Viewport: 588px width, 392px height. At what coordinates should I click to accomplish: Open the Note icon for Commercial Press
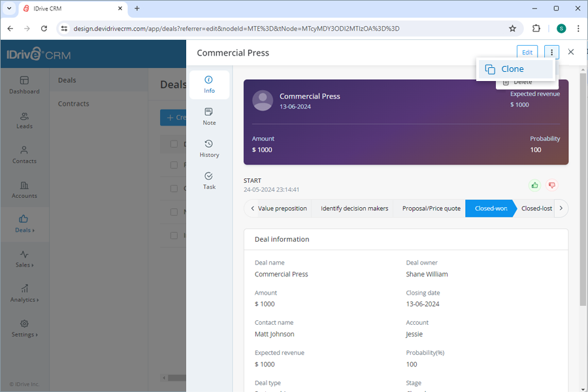pyautogui.click(x=209, y=116)
